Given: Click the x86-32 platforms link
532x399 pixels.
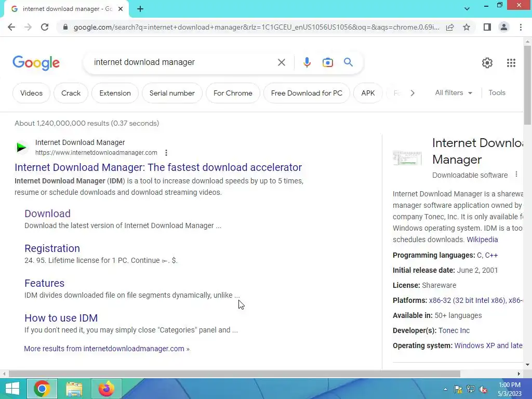Looking at the screenshot, I should click(476, 300).
